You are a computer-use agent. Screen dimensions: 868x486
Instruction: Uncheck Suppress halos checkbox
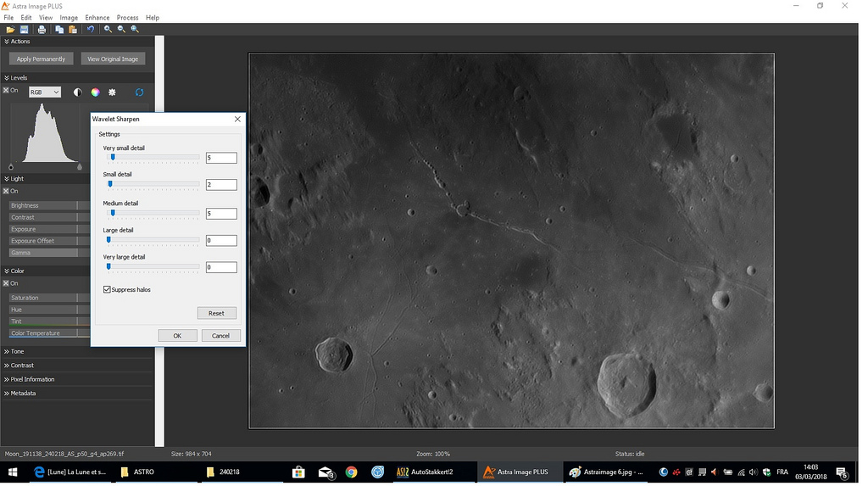tap(107, 290)
